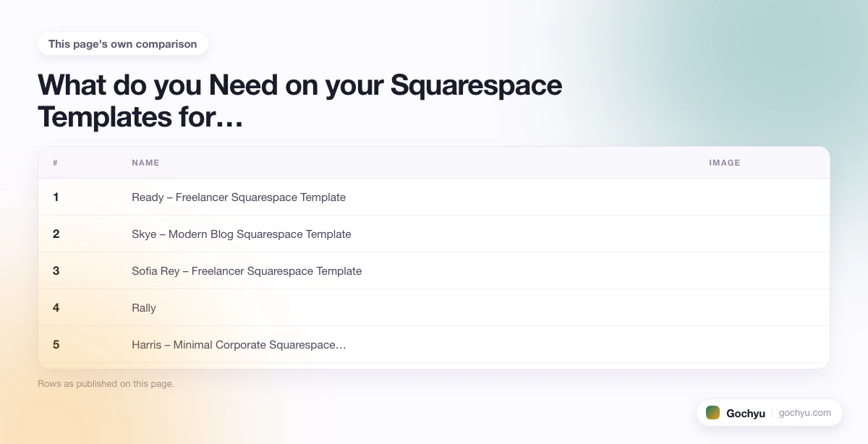The height and width of the screenshot is (444, 868).
Task: Click row number 4
Action: 56,307
